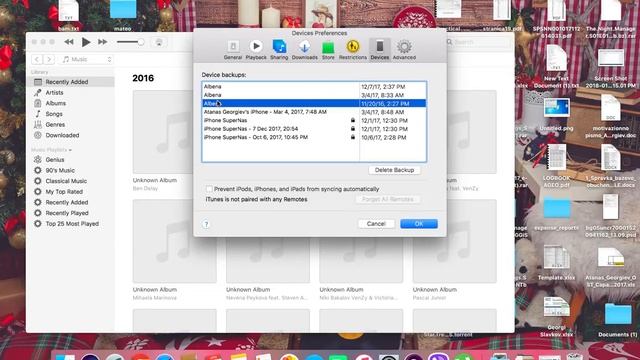Confirm preferences with the OK button
640x360 pixels.
(x=419, y=224)
